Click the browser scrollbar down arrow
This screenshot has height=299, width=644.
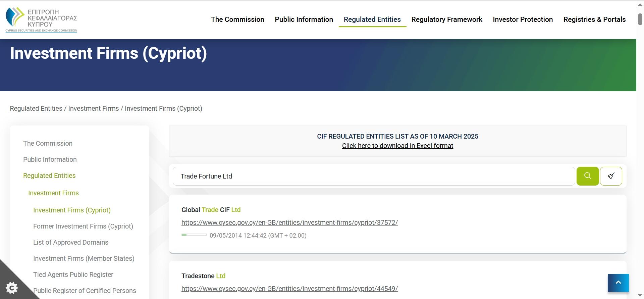[640, 295]
